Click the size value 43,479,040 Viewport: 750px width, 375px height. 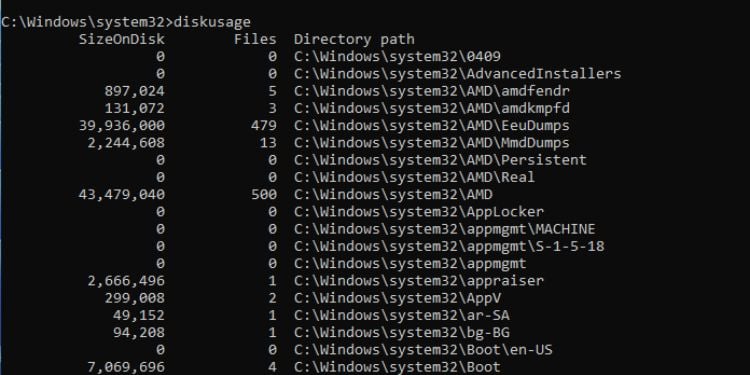click(x=121, y=195)
